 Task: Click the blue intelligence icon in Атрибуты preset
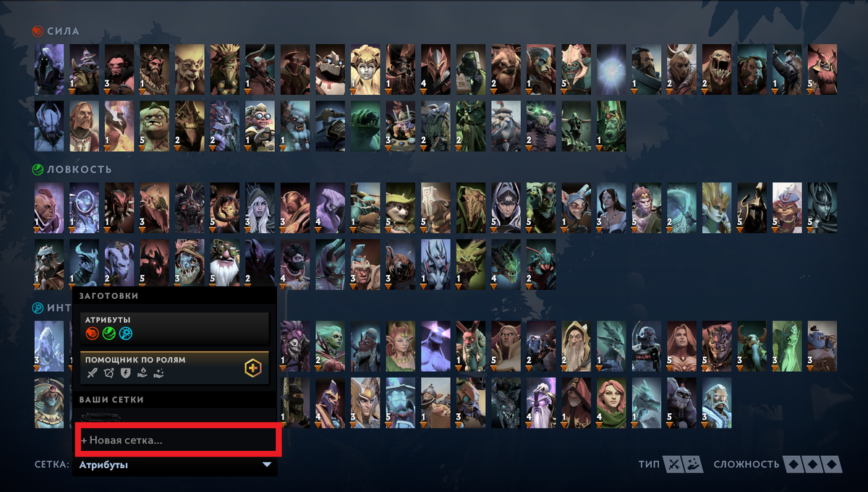click(126, 334)
